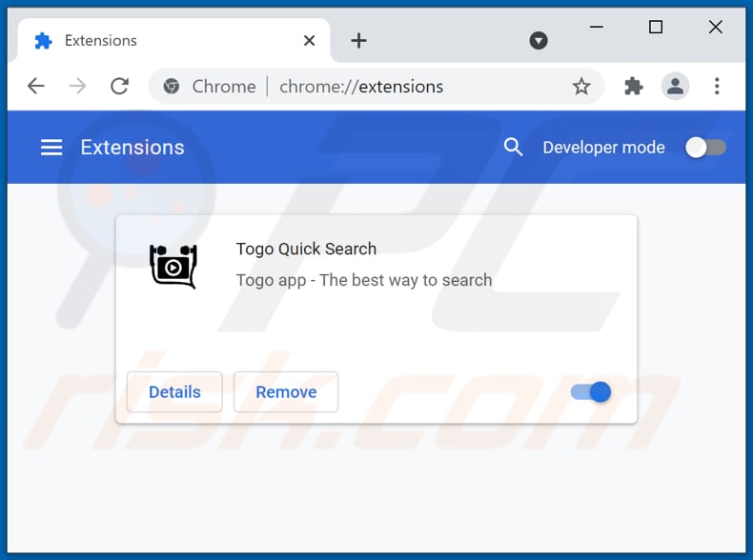Search extensions using the magnifier icon
The width and height of the screenshot is (753, 560).
pyautogui.click(x=513, y=147)
